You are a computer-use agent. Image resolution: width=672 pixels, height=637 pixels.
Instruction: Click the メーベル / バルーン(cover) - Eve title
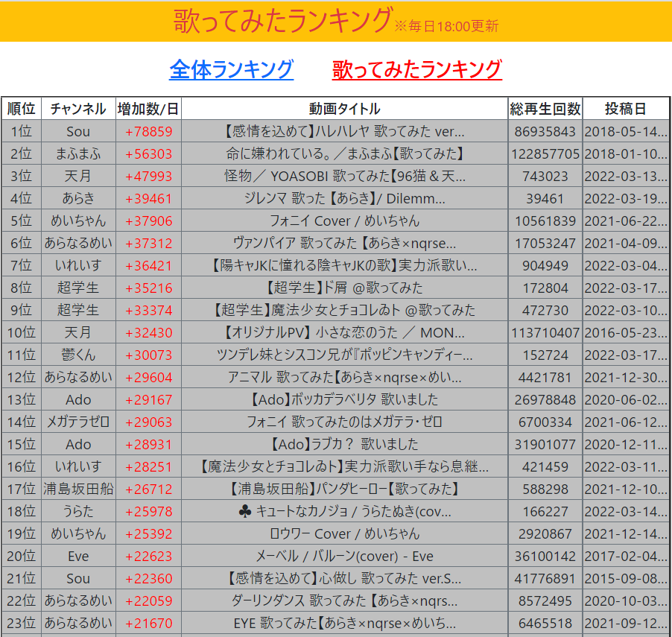click(345, 556)
